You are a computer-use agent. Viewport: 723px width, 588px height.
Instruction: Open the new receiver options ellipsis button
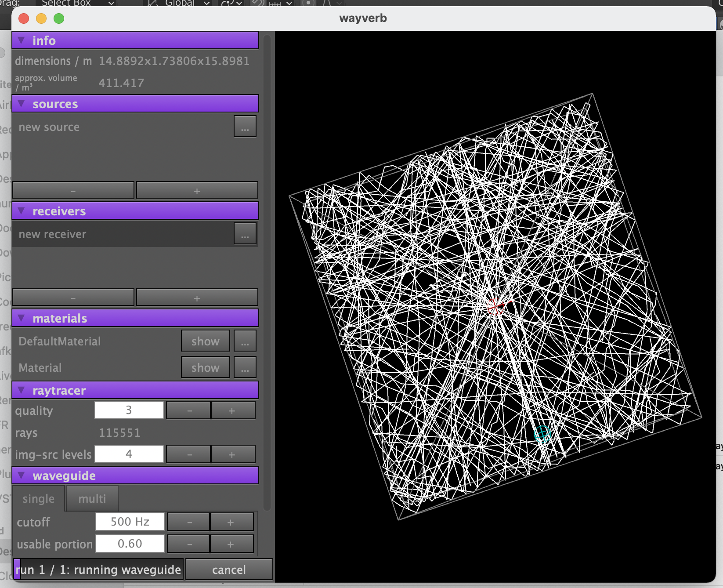pos(245,234)
